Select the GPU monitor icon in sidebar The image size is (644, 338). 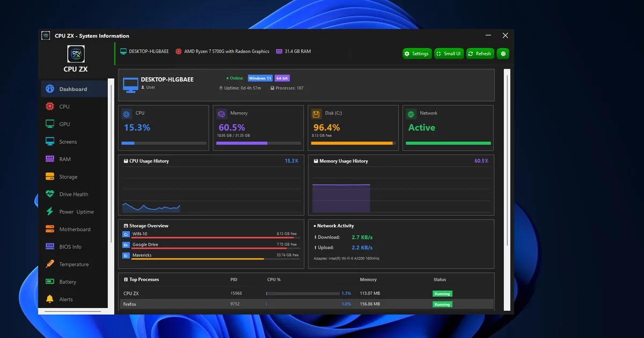click(50, 124)
